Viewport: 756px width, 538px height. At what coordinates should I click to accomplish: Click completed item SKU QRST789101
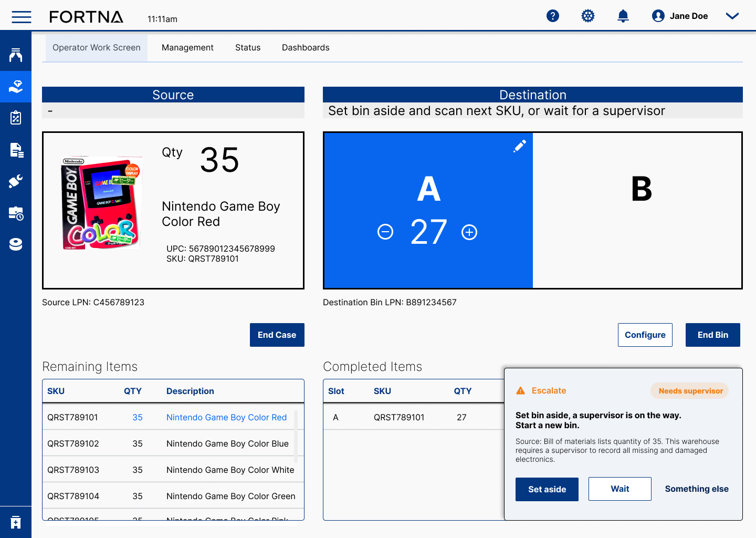(x=399, y=417)
